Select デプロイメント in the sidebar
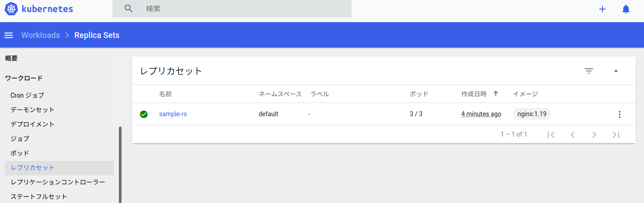 click(33, 124)
